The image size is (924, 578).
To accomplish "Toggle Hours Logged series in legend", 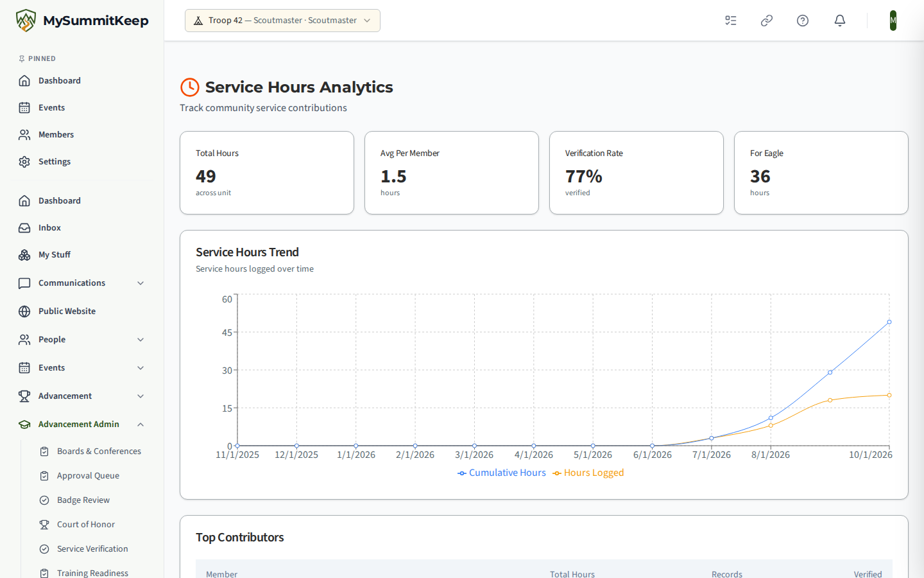I will (x=588, y=473).
